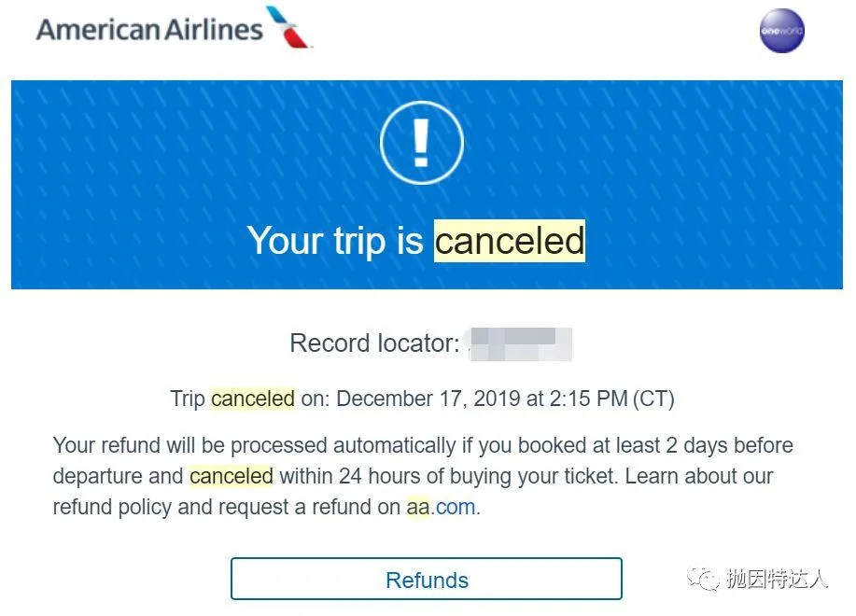Select the blurred record locator value
Viewport: 856px width, 616px height.
pyautogui.click(x=519, y=343)
